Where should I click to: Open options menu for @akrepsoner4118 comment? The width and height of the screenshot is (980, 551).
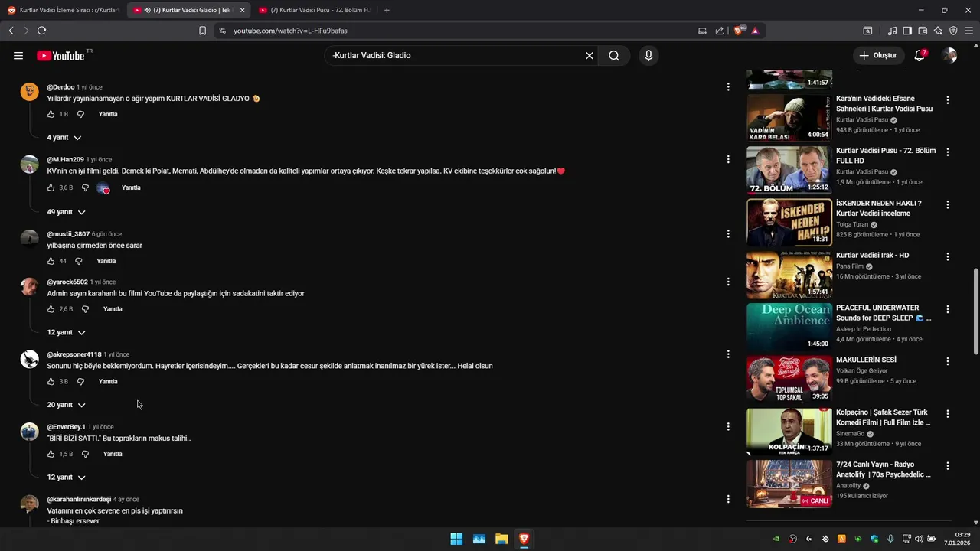tap(728, 354)
